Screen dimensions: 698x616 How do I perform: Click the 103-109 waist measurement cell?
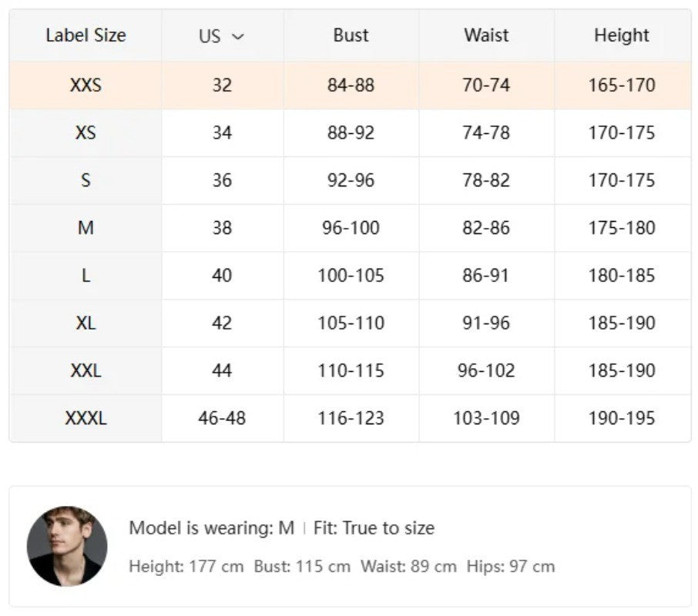[486, 419]
